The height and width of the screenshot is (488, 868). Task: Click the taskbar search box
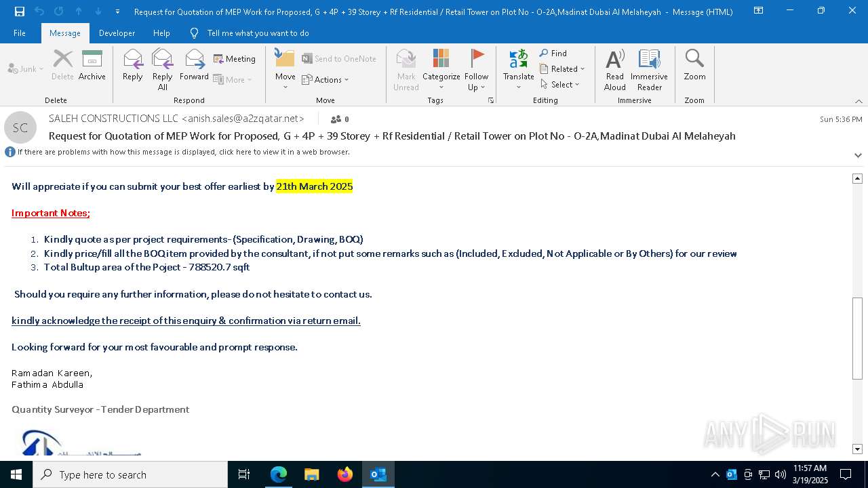coord(130,474)
